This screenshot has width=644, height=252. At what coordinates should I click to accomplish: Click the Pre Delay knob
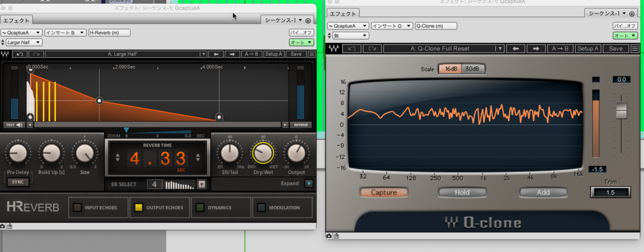point(17,154)
